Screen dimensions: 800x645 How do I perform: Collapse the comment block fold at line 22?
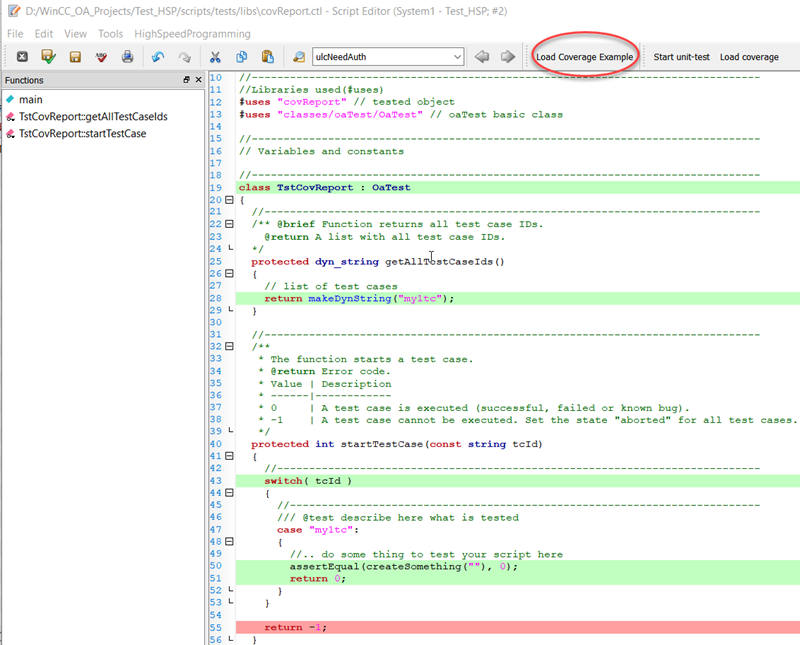click(229, 224)
